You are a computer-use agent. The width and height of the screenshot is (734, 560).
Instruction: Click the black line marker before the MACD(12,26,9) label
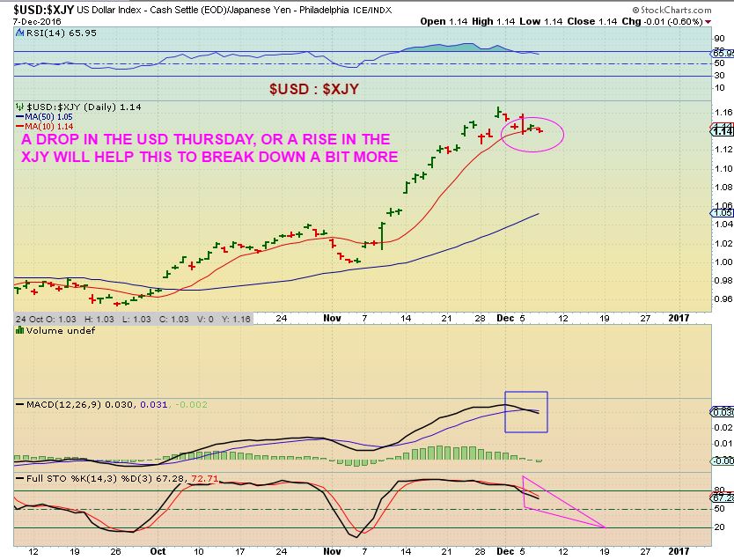click(x=19, y=404)
